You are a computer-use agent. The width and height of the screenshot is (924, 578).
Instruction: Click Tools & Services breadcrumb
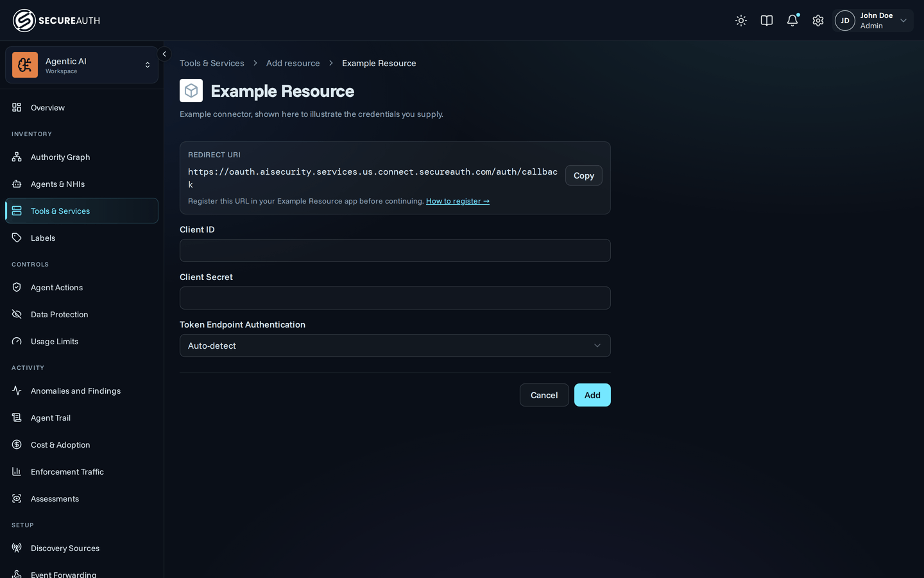pos(212,63)
